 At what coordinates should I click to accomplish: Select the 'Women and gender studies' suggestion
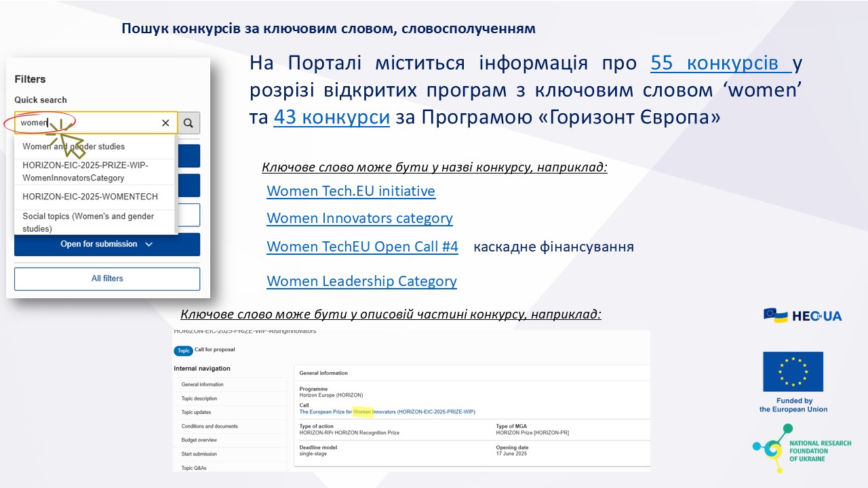[x=74, y=146]
